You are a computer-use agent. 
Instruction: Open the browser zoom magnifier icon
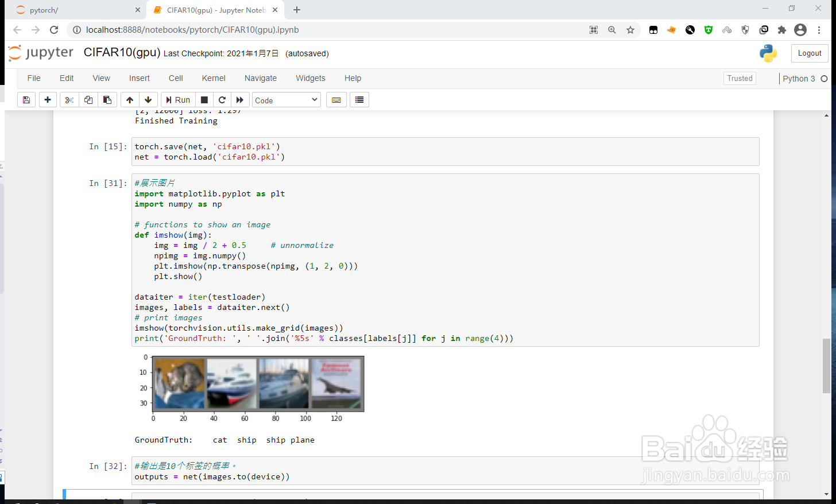pyautogui.click(x=612, y=30)
